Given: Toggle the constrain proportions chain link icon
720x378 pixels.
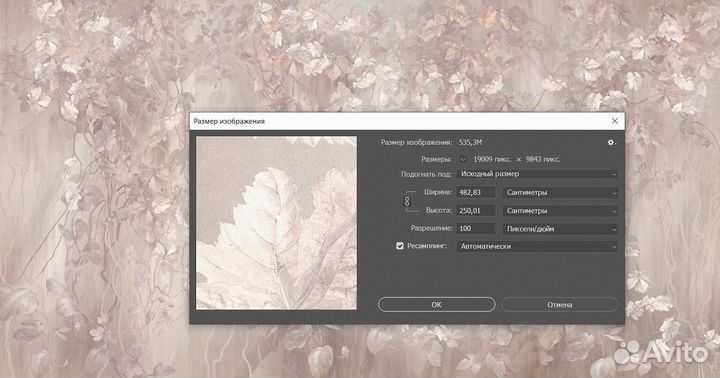Looking at the screenshot, I should (x=407, y=201).
